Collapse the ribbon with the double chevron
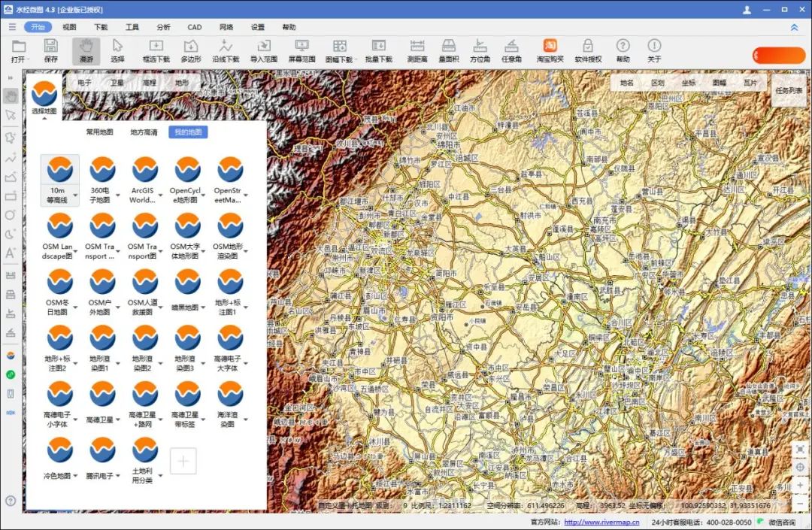Image resolution: width=812 pixels, height=530 pixels. pyautogui.click(x=794, y=27)
